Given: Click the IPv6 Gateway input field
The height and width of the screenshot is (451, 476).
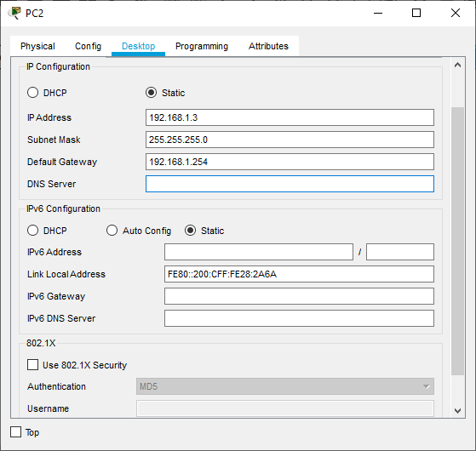Looking at the screenshot, I should coord(299,296).
